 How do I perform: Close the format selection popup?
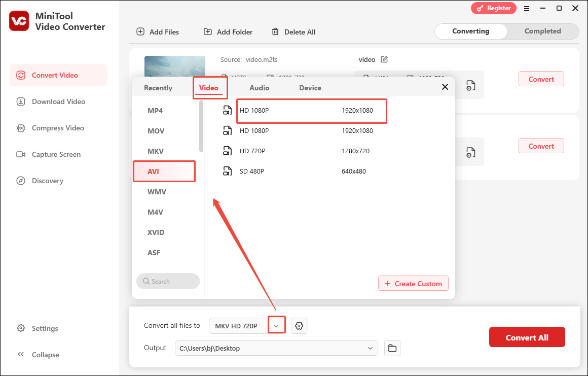445,87
